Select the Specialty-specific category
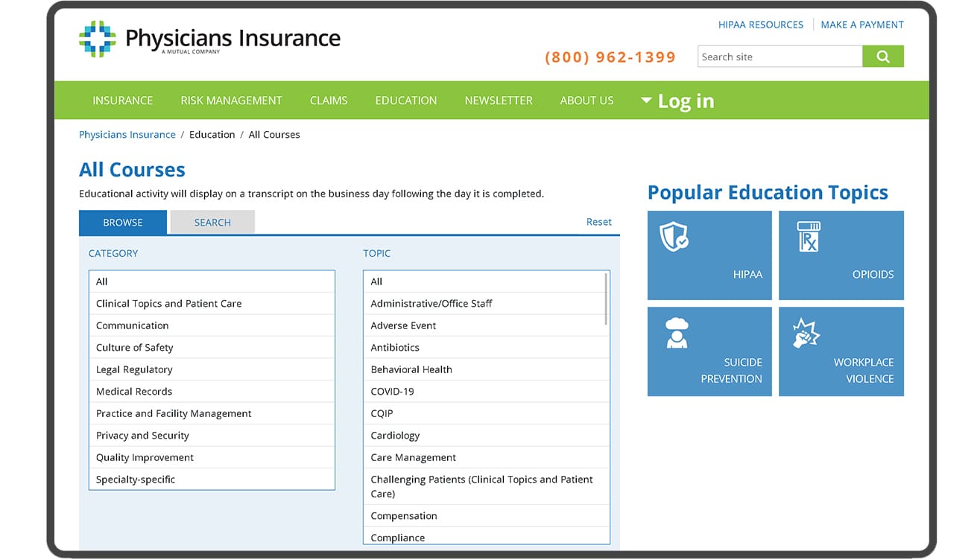The width and height of the screenshot is (977, 560). (212, 480)
